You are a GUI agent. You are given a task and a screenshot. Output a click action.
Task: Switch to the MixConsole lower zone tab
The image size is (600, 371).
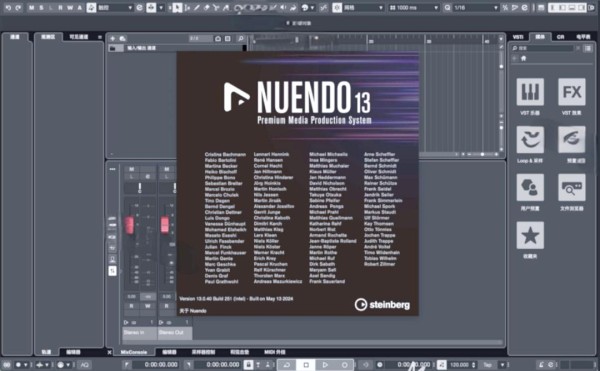134,352
